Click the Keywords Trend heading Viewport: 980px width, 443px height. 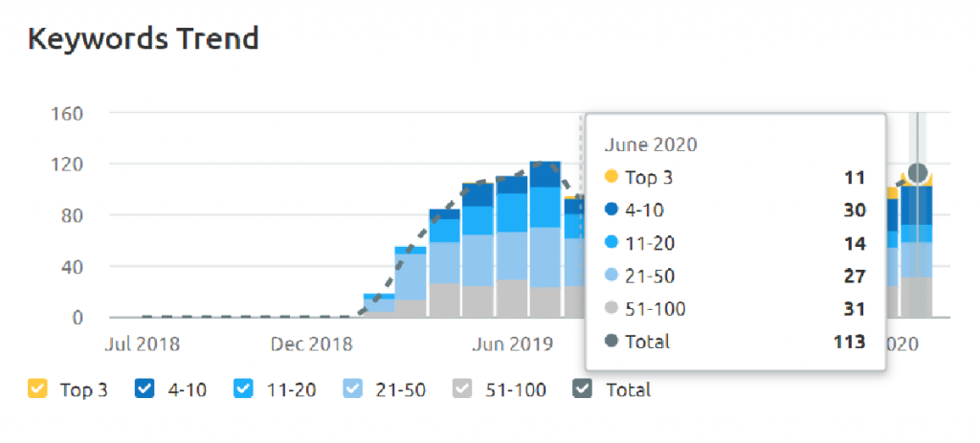click(144, 39)
